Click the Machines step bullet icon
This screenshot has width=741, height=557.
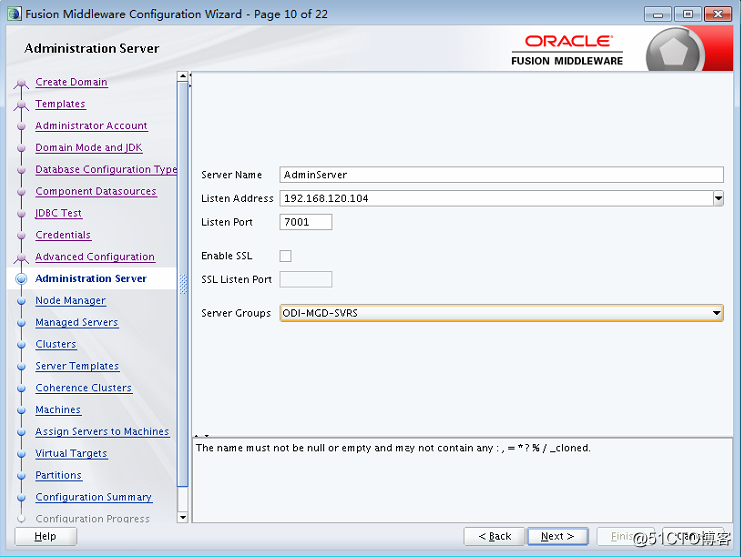[21, 411]
